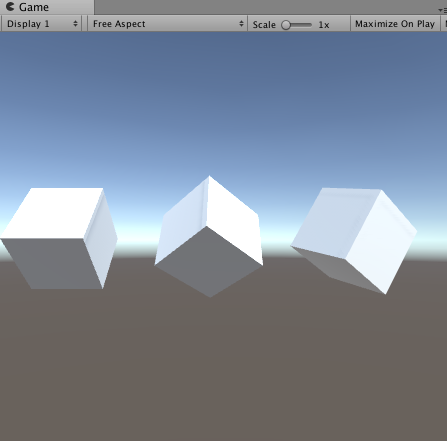Click the Pac-Man icon on the Game tab
The image size is (447, 441).
click(10, 6)
